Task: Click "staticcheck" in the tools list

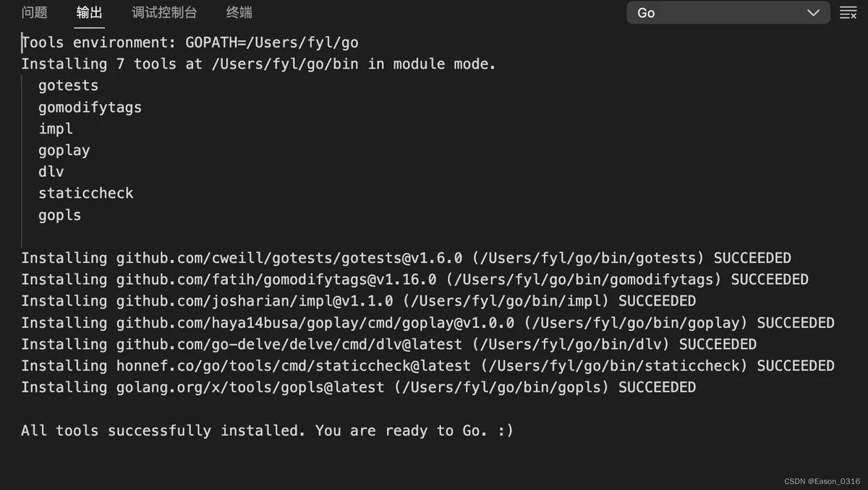Action: point(86,194)
